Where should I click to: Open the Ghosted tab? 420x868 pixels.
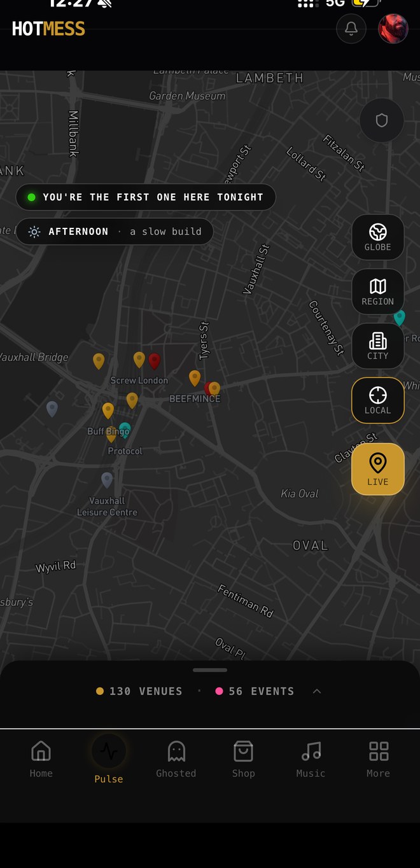(176, 759)
